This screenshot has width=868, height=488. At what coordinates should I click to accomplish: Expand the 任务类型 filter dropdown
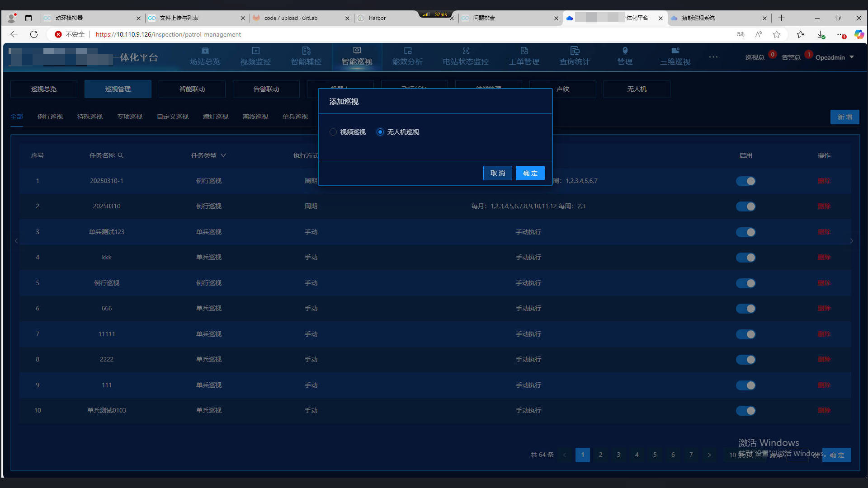[x=223, y=155]
